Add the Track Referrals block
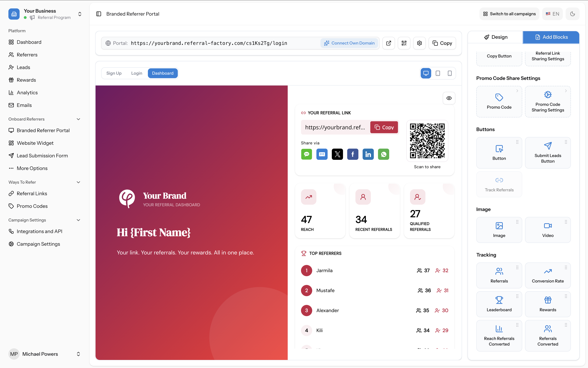 [499, 184]
